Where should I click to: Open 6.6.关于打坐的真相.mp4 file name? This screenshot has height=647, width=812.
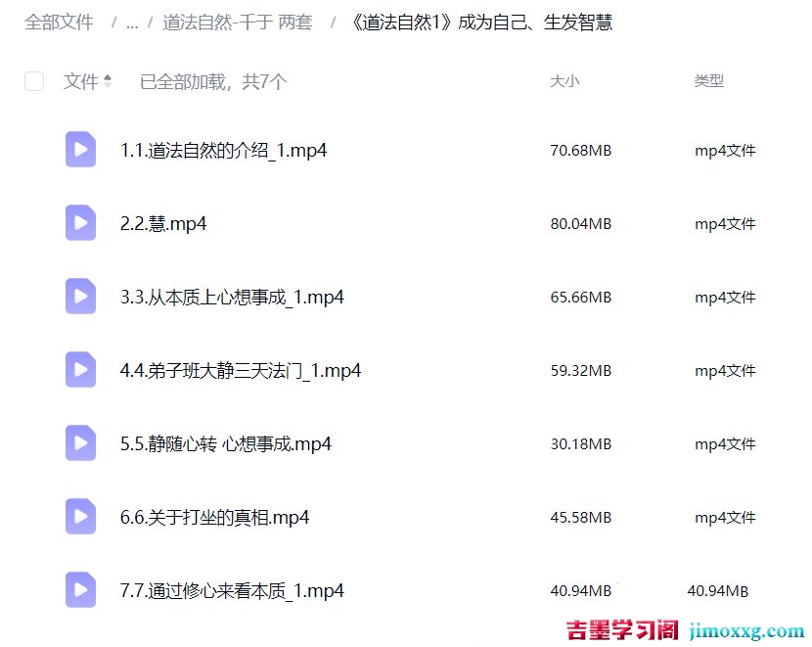(x=214, y=517)
